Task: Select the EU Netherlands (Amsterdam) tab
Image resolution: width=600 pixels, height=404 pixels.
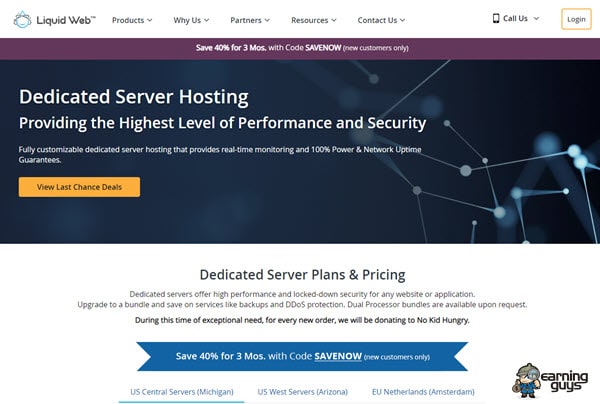Action: pyautogui.click(x=423, y=392)
